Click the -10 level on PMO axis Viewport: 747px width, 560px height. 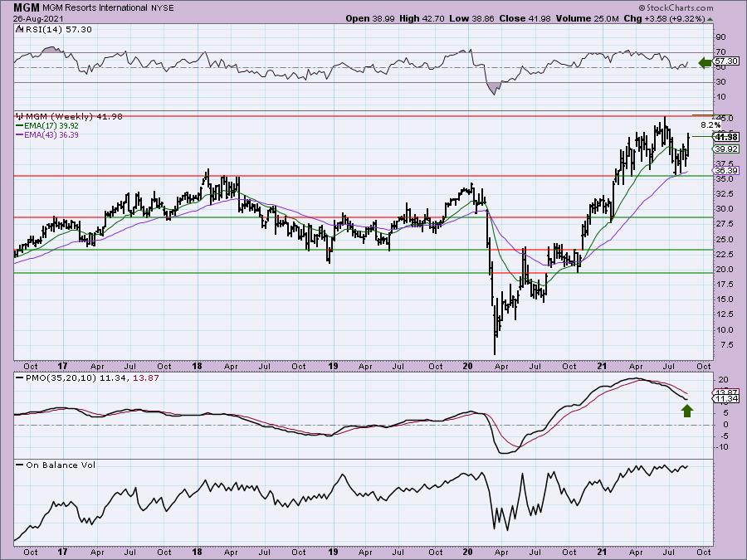coord(722,446)
